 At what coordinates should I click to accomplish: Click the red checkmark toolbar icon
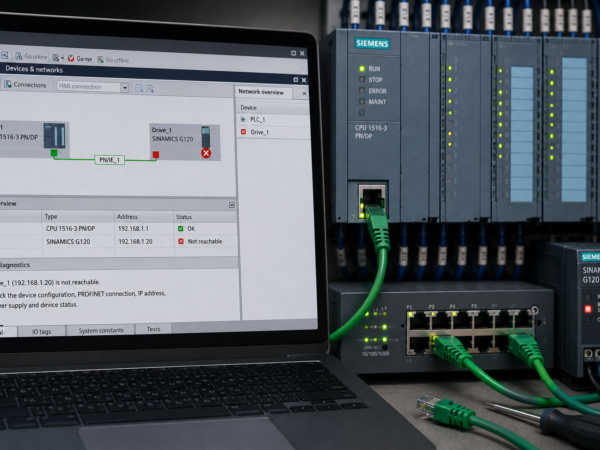tap(71, 58)
